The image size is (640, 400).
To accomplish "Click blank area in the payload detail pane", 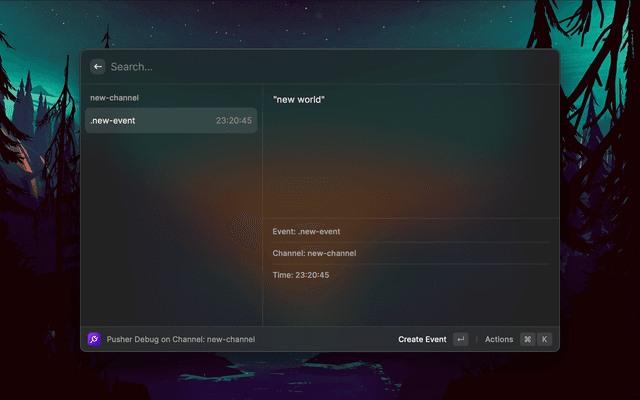I will (410, 160).
